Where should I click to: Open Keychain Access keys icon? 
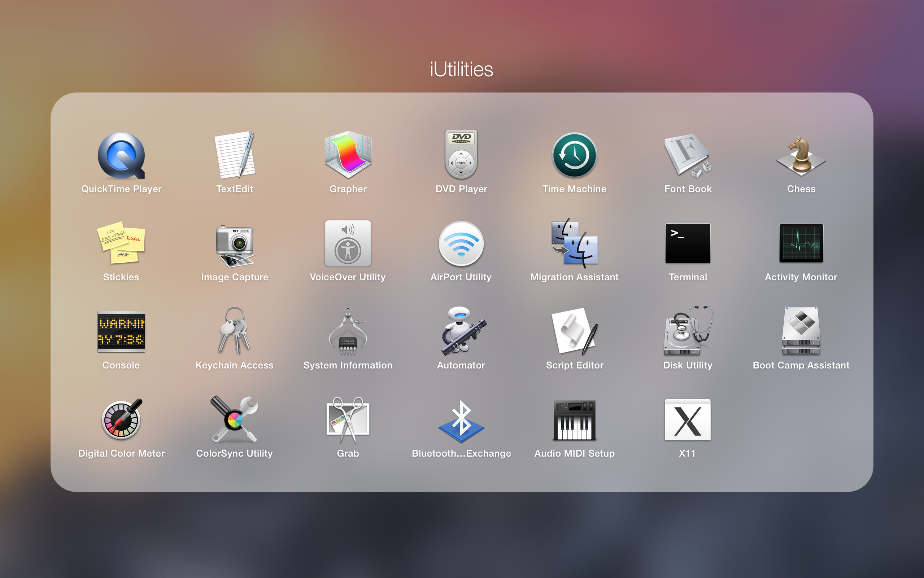click(235, 330)
